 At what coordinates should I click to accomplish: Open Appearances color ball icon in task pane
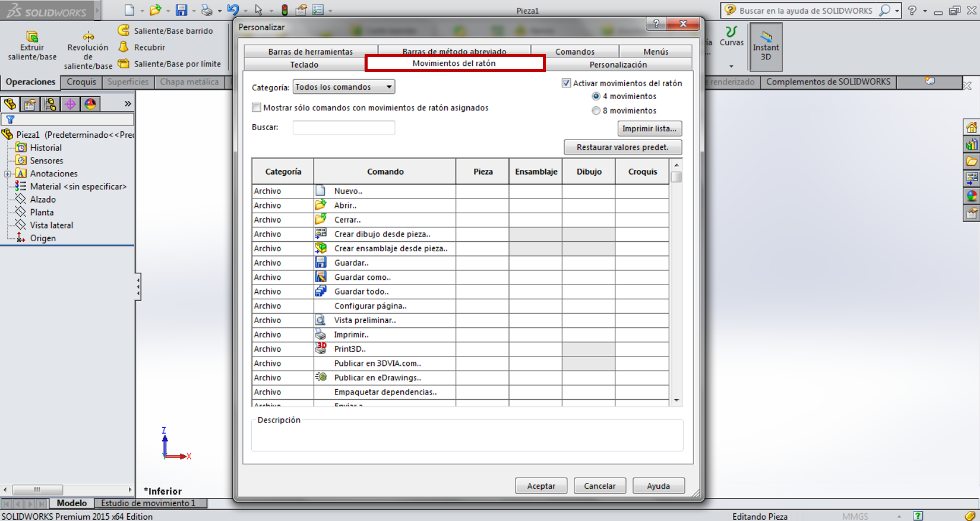pos(972,195)
